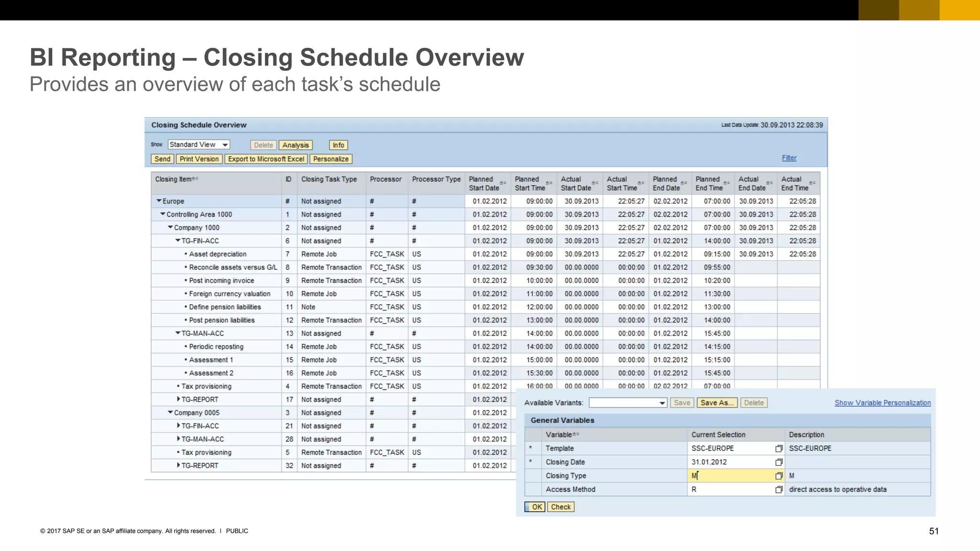
Task: Collapse TG-MAN-ACC with ID 13
Action: click(178, 333)
